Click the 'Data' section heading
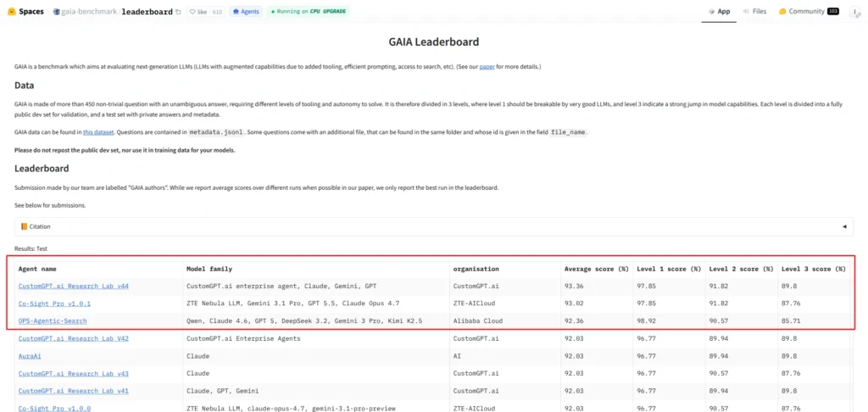868x412 pixels. tap(25, 86)
